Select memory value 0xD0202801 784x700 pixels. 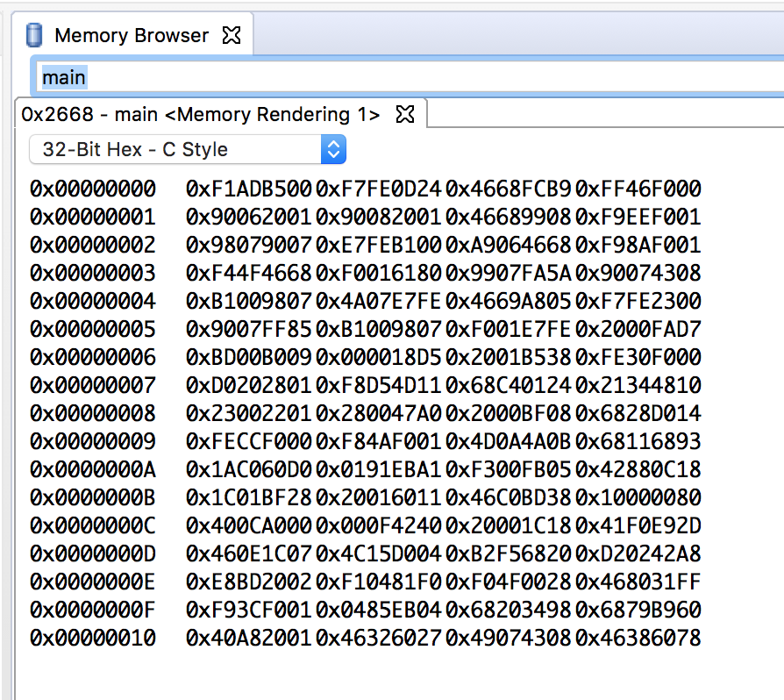(x=248, y=385)
